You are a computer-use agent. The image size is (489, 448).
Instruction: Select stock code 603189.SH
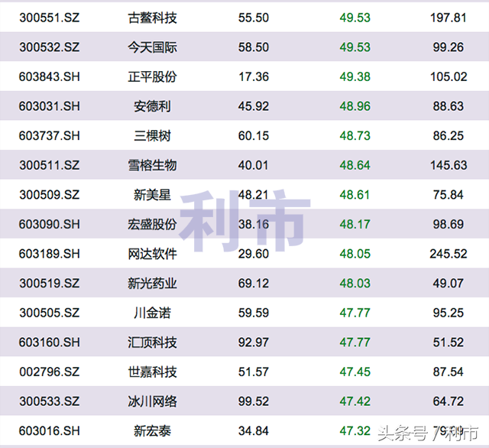(49, 254)
